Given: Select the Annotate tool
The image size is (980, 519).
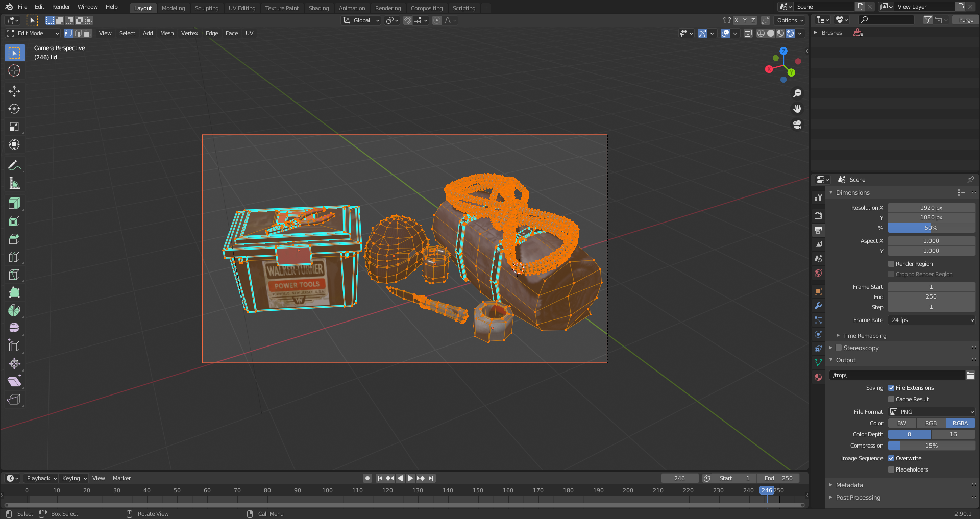Looking at the screenshot, I should click(x=14, y=165).
